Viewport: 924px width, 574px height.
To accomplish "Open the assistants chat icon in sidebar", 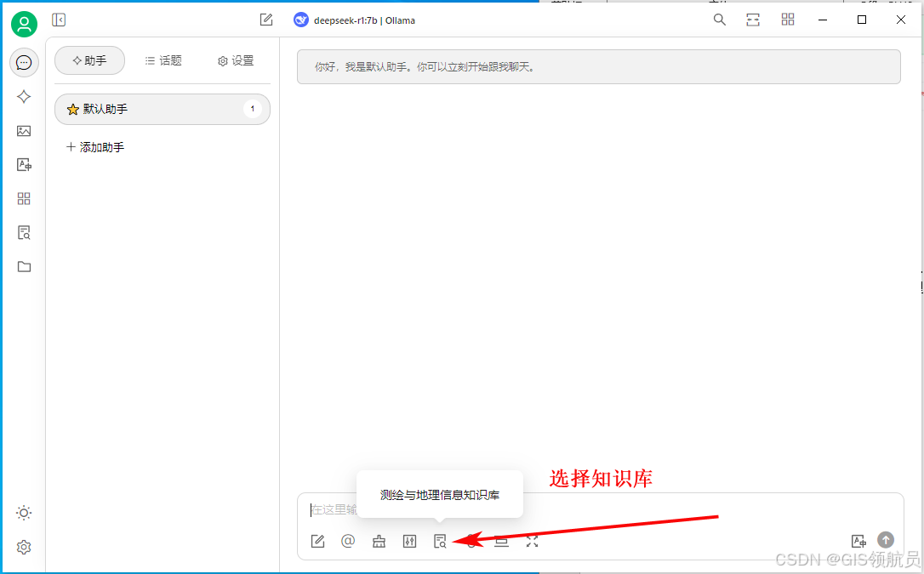I will (24, 62).
